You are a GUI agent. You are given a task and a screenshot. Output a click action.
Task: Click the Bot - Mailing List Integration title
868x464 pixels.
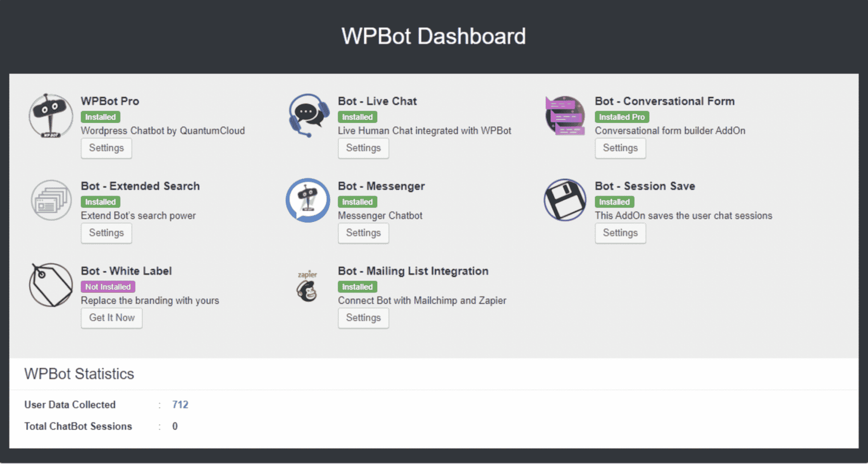(413, 271)
